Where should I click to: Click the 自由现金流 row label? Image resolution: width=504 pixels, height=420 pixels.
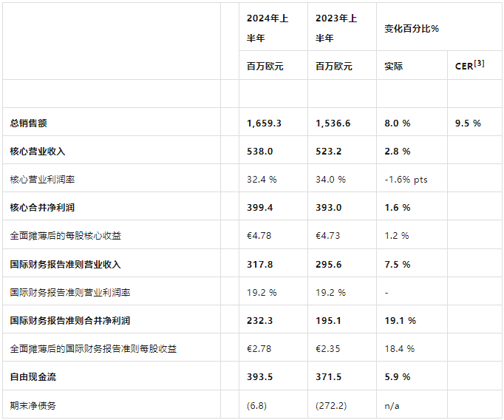click(x=33, y=376)
